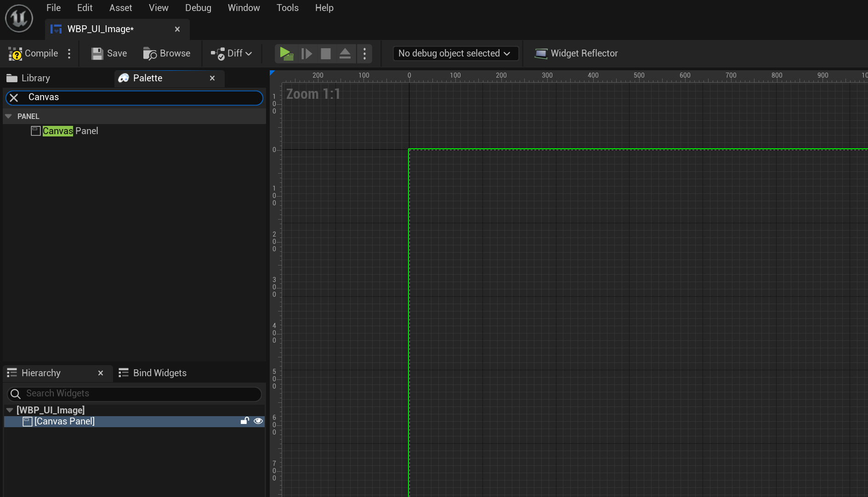
Task: Click the blue ruler corner marker
Action: click(272, 73)
